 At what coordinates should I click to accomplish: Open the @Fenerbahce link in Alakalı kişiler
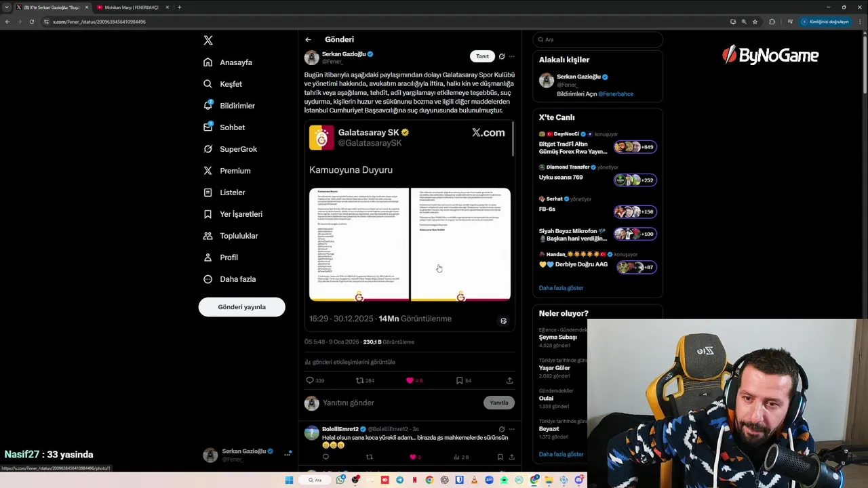tap(616, 94)
